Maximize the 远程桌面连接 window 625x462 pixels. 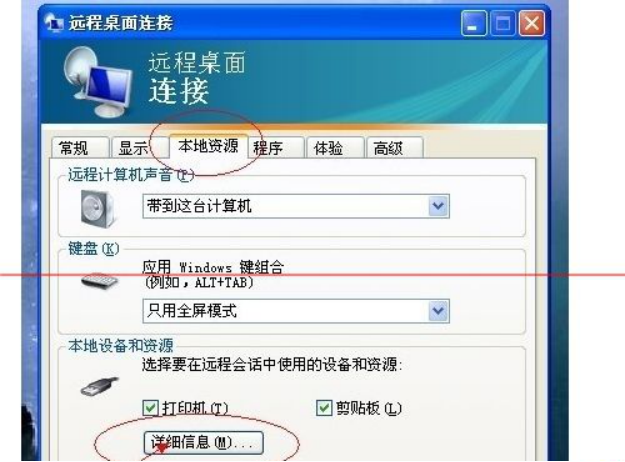503,24
